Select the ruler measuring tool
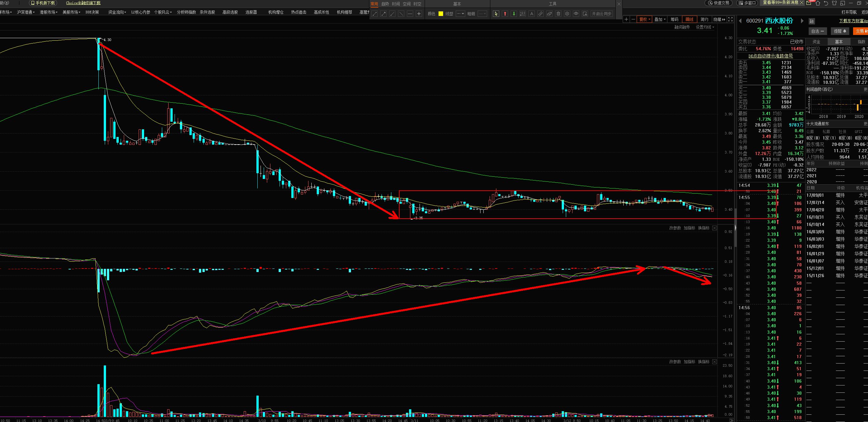Screen dimensions: 868x422 coord(540,14)
